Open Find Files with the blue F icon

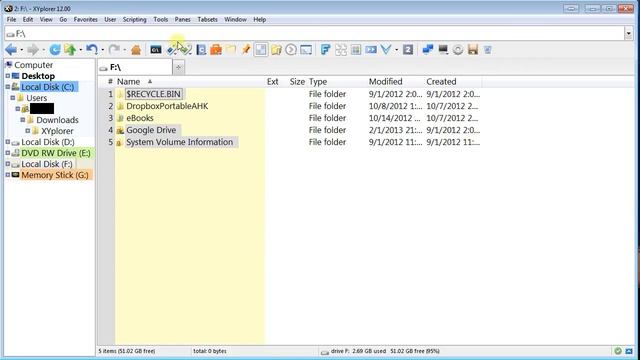point(325,50)
